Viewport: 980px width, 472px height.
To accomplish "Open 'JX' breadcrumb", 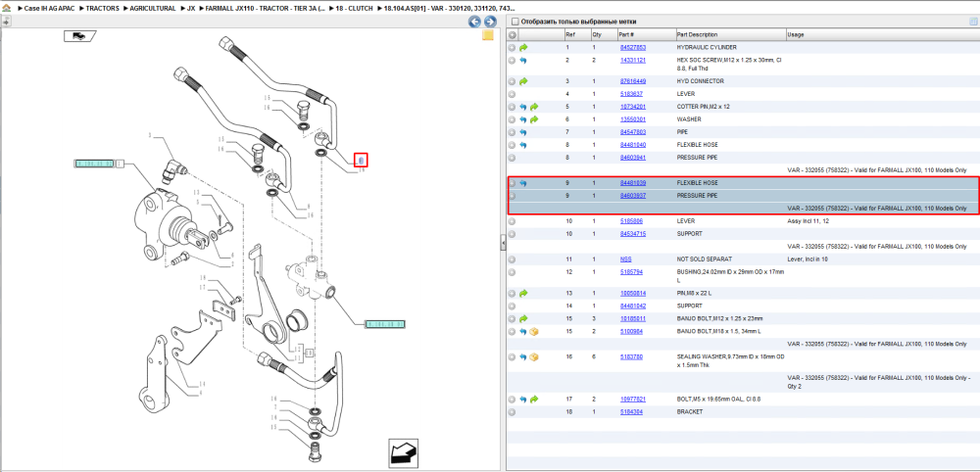I will coord(191,9).
